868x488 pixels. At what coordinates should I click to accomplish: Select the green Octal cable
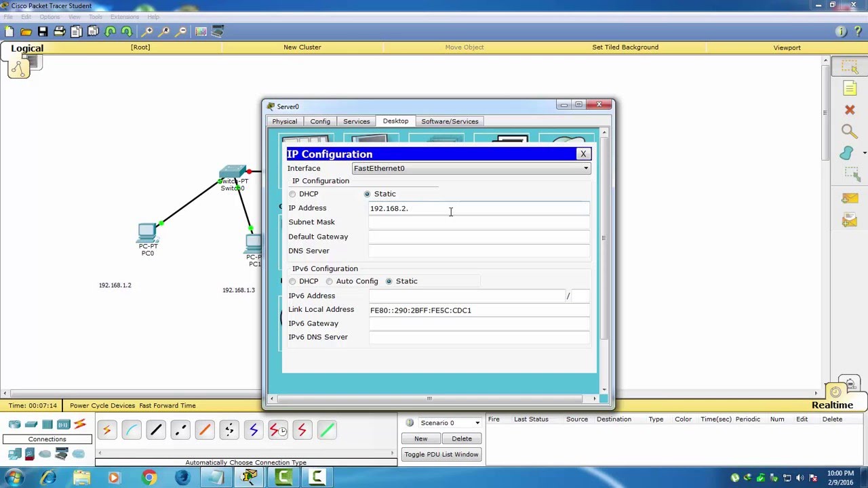click(x=327, y=430)
